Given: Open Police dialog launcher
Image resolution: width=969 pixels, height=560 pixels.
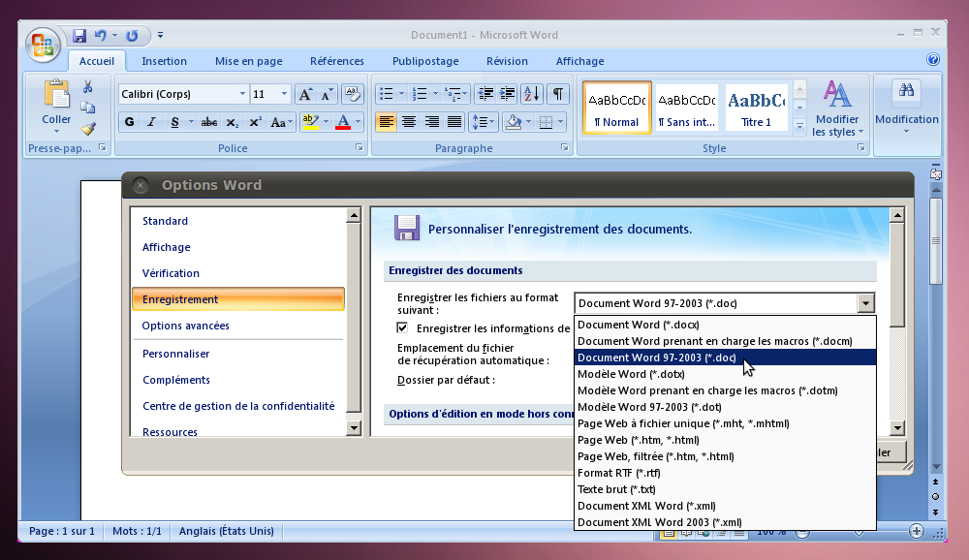Looking at the screenshot, I should (359, 147).
